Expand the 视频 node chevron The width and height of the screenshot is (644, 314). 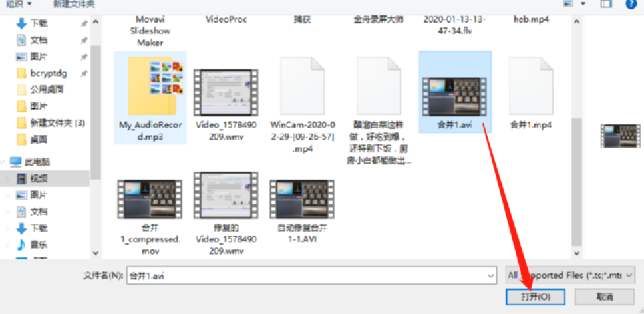pos(7,178)
